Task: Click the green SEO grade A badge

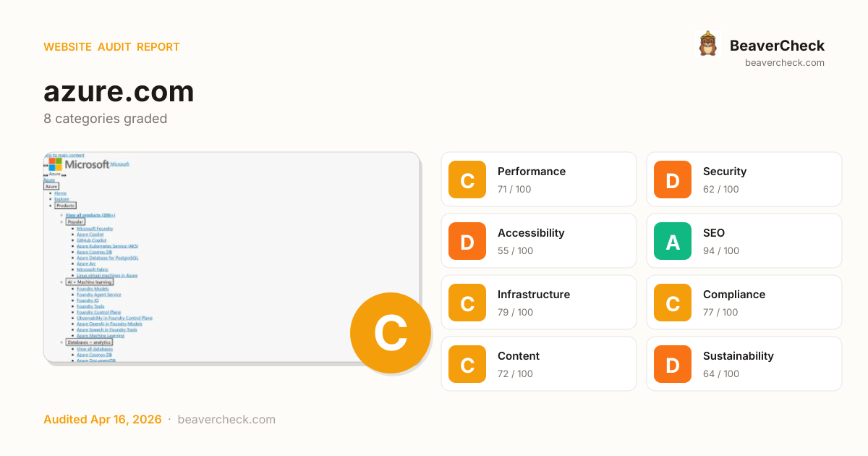Action: (673, 241)
